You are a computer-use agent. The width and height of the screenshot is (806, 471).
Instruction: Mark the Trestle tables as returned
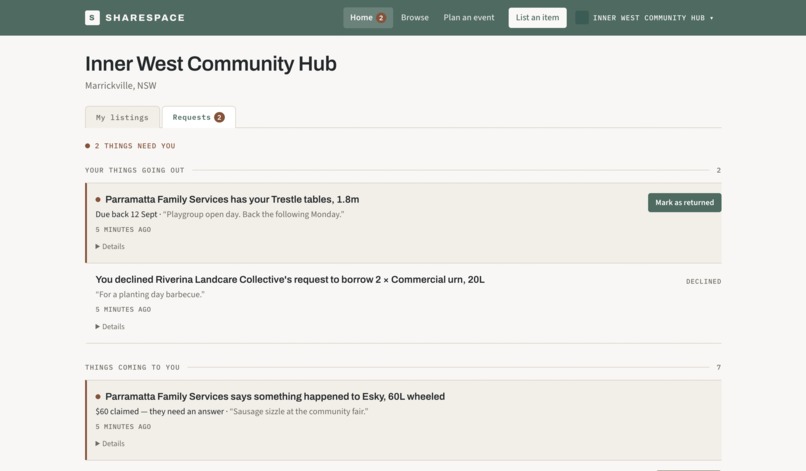pos(684,203)
